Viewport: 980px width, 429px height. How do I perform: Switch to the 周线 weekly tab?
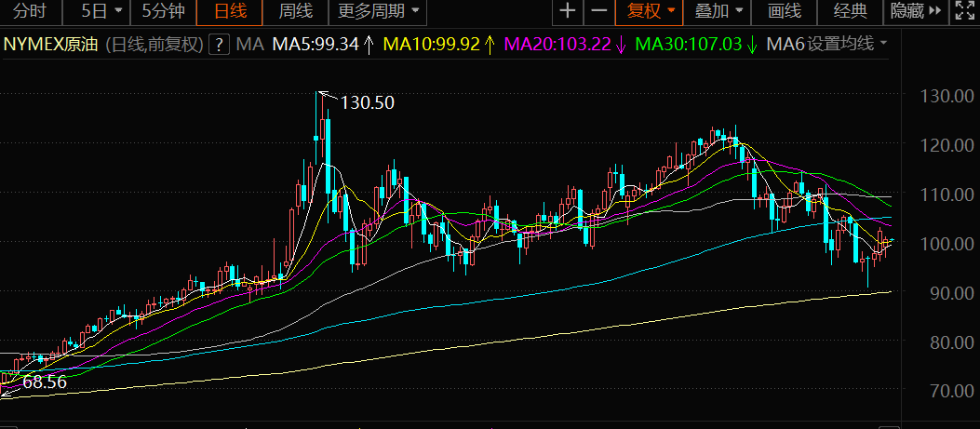click(x=296, y=12)
